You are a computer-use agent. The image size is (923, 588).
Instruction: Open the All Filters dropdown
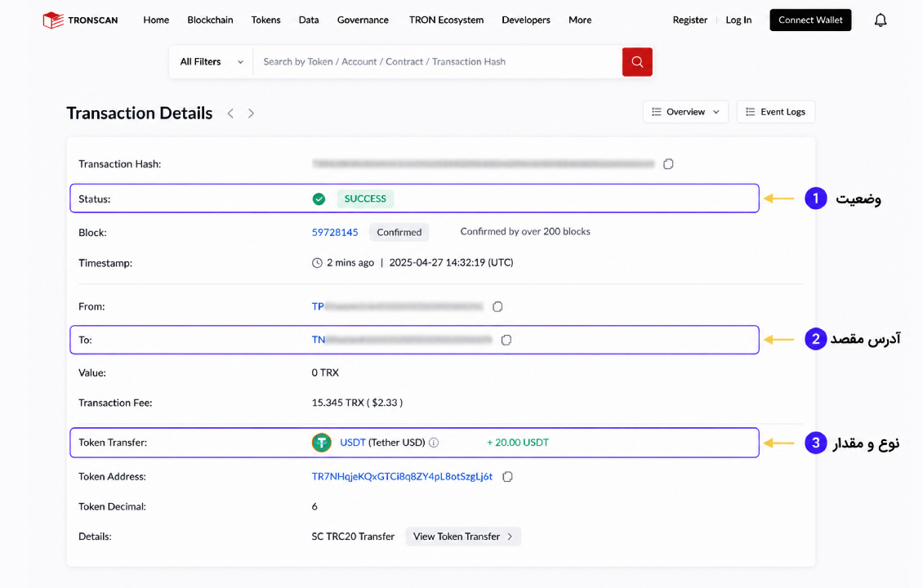click(x=212, y=62)
